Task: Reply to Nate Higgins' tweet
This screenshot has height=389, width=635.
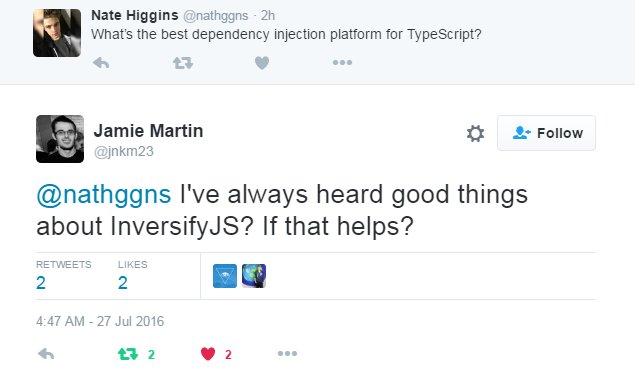Action: 101,63
